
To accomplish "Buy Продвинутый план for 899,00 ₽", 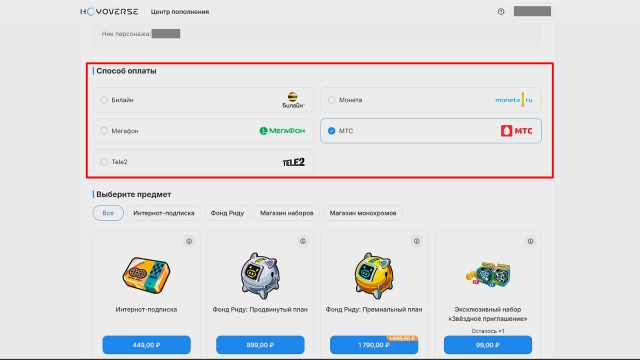I will [260, 345].
